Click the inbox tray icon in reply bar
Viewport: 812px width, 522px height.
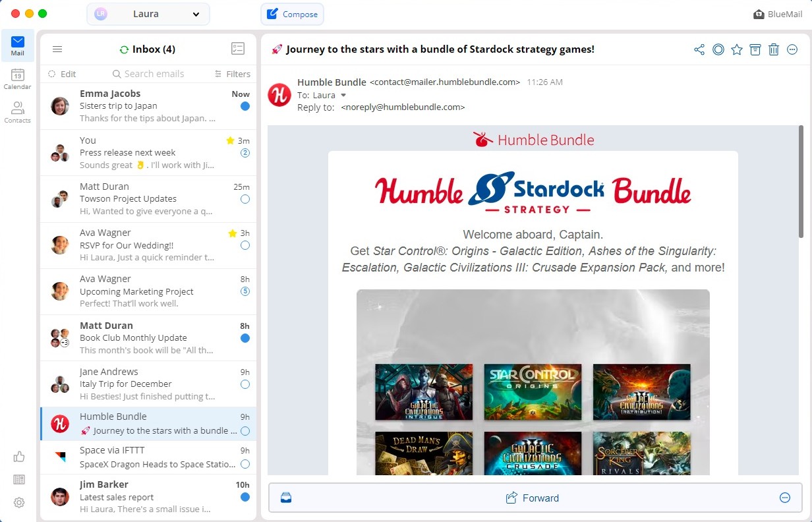pyautogui.click(x=286, y=498)
